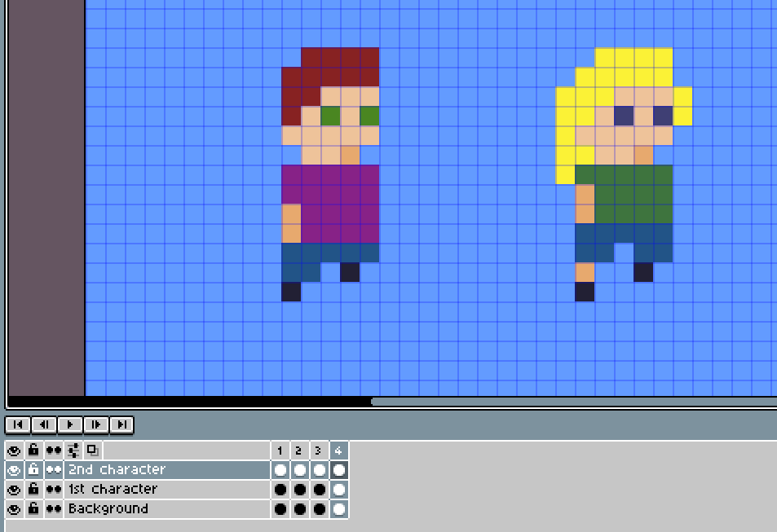
Task: Toggle lock for all layers in header
Action: click(33, 451)
